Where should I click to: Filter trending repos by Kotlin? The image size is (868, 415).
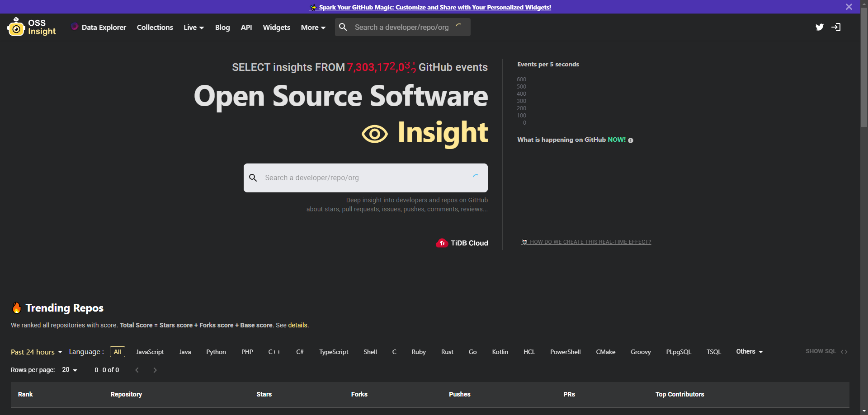[500, 352]
